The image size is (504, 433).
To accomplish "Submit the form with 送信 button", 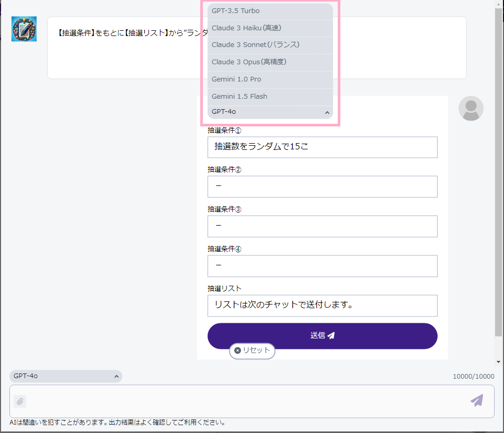I will [323, 336].
